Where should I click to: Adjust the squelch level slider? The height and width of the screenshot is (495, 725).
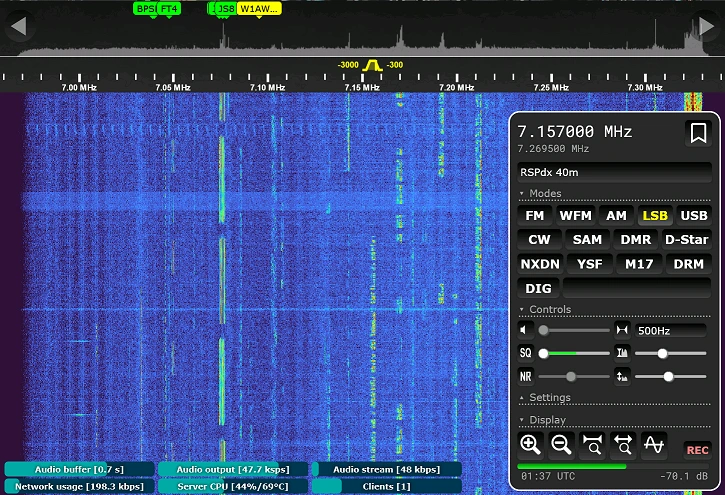pyautogui.click(x=574, y=353)
